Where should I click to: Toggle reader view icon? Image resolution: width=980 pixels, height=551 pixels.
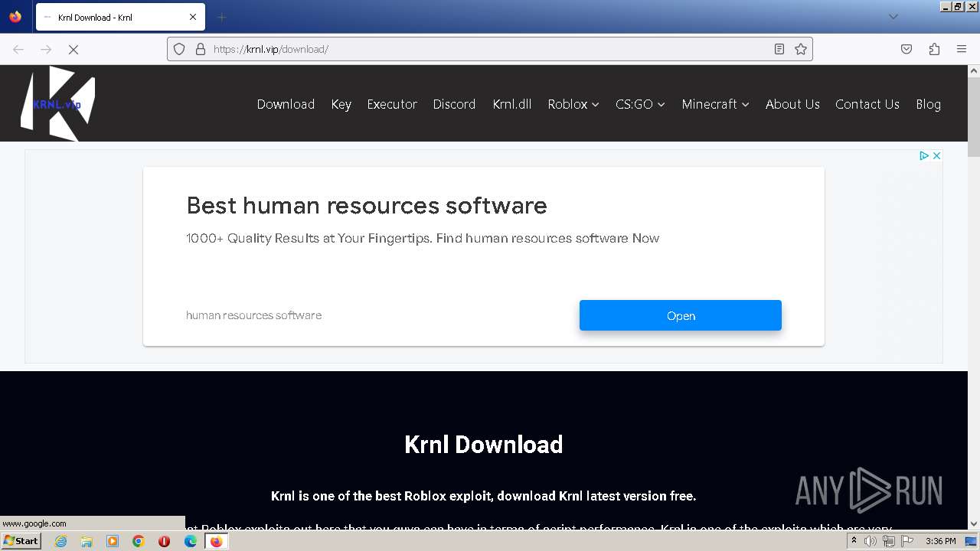[779, 49]
